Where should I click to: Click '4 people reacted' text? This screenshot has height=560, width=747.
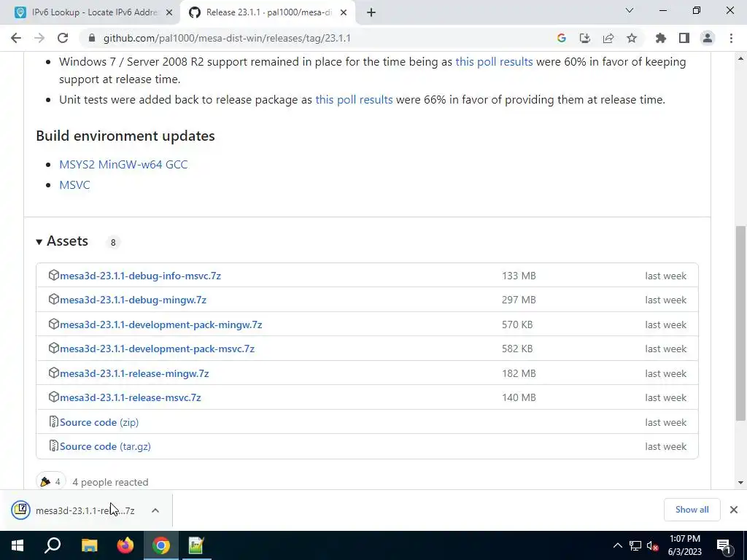110,482
